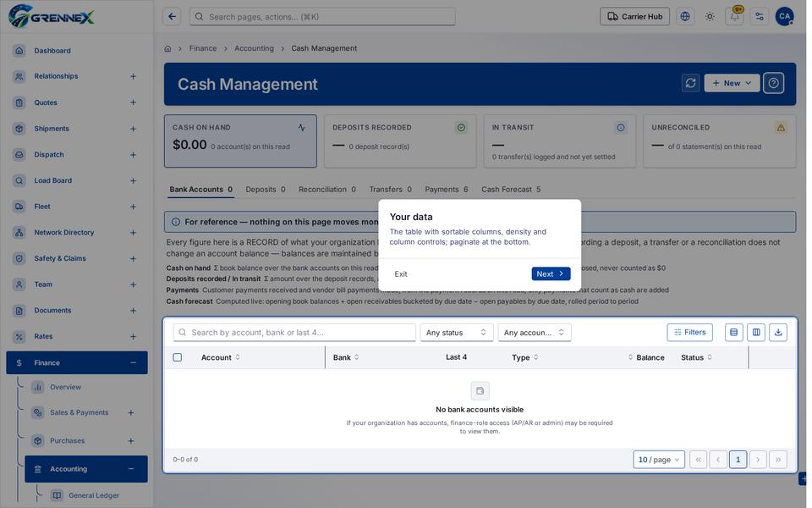The height and width of the screenshot is (508, 812).
Task: Switch to the Reconciliation tab
Action: click(326, 190)
